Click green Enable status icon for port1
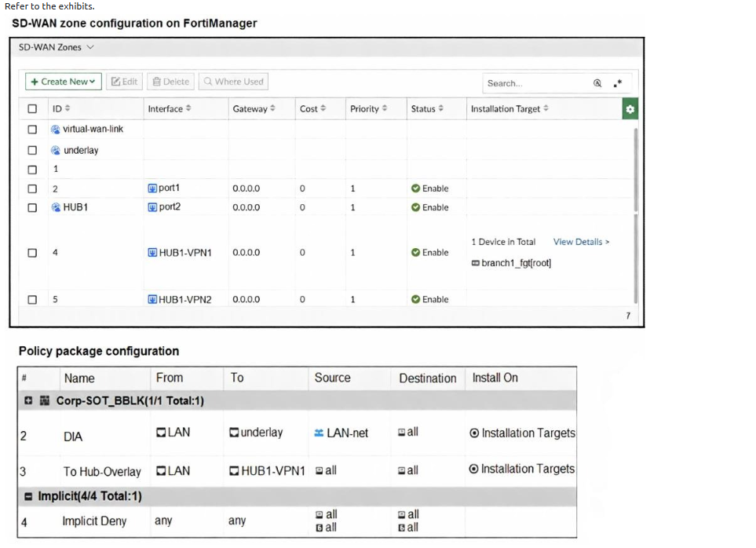This screenshot has height=548, width=756. point(415,188)
